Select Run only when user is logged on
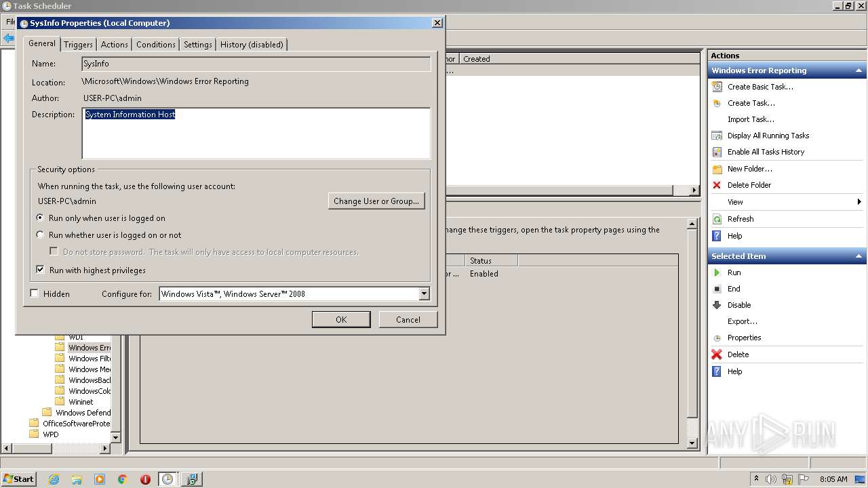Viewport: 868px width, 488px height. pos(41,218)
